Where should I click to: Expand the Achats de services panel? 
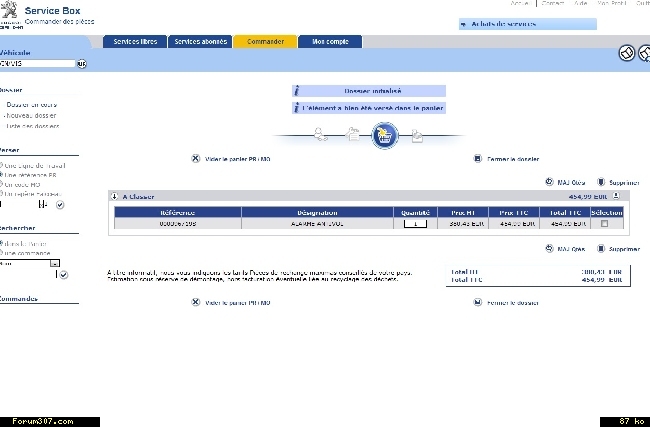(x=527, y=24)
